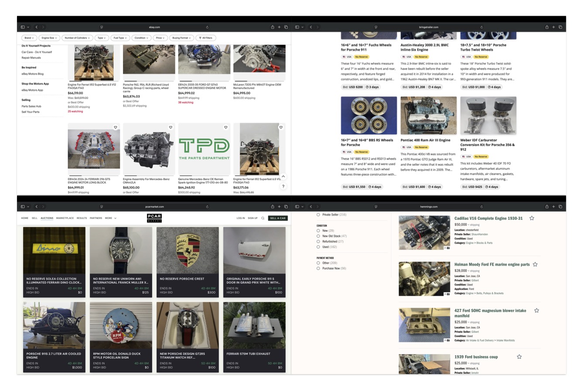Image resolution: width=583 pixels, height=392 pixels.
Task: Open the MORE menu on PCARMARKET
Action: click(x=110, y=218)
